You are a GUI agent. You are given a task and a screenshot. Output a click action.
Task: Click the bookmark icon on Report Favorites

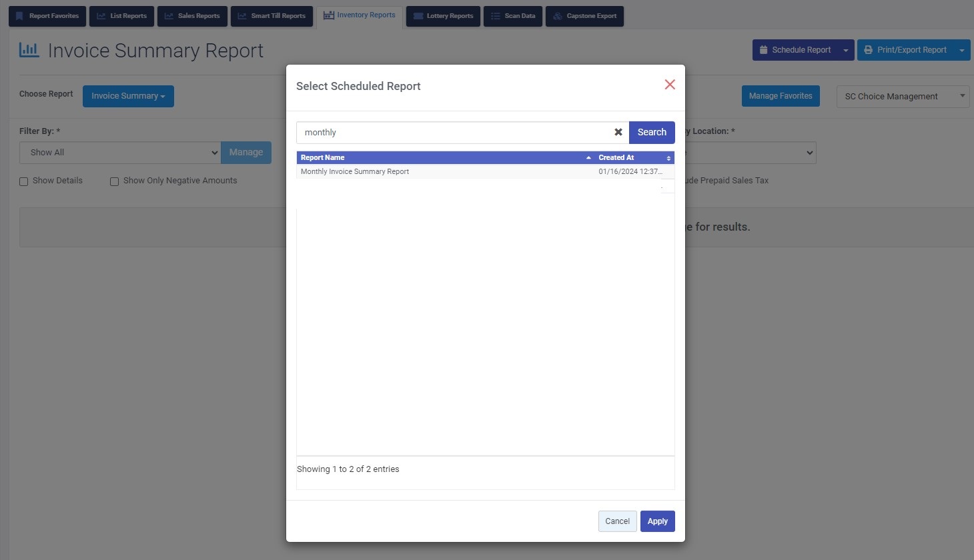[19, 16]
